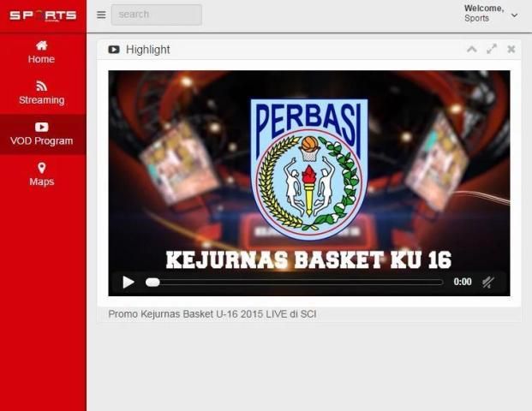
Task: Collapse the Highlight panel with the chevron
Action: (471, 50)
